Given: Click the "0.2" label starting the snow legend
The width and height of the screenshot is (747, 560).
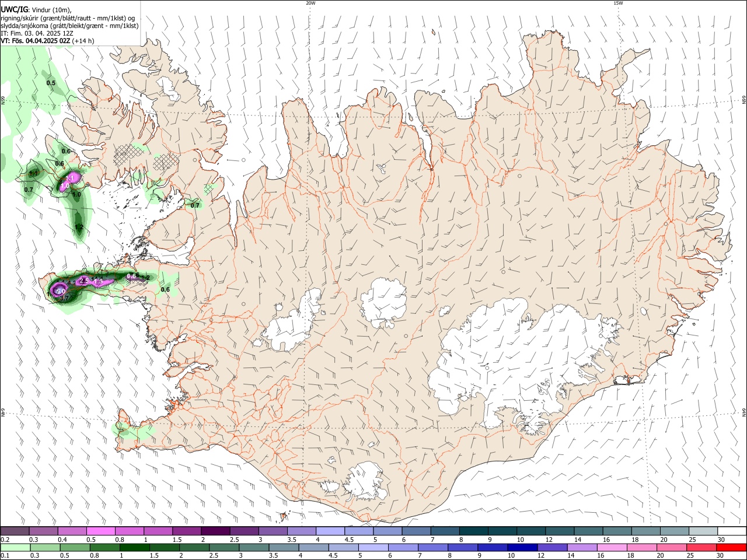Looking at the screenshot, I should tap(5, 540).
